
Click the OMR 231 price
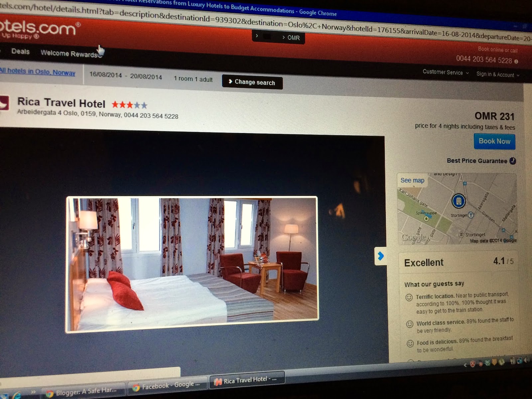pos(494,116)
